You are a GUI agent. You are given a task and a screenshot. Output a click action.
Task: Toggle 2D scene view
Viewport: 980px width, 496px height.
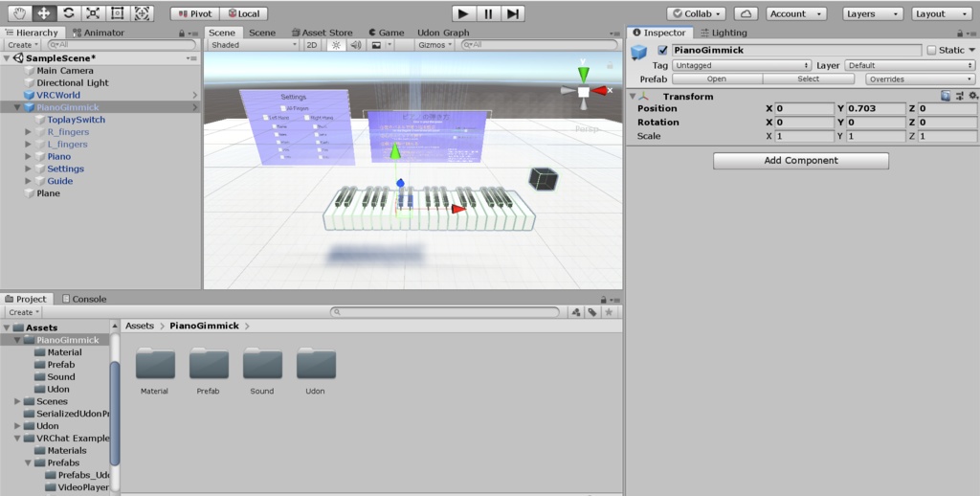311,45
